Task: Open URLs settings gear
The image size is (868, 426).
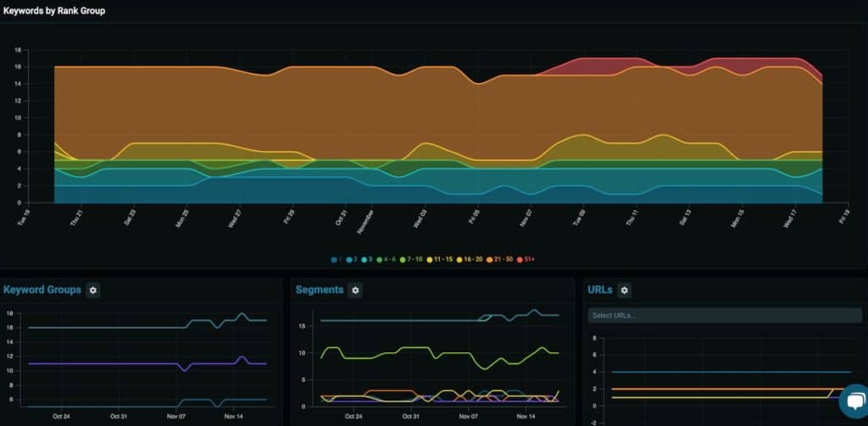Action: click(625, 290)
